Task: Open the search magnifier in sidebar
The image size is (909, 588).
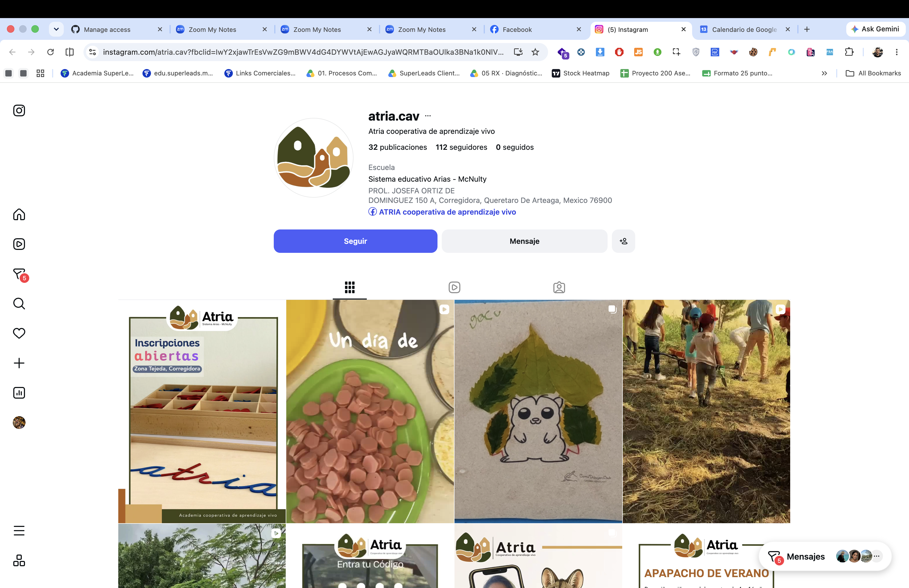Action: tap(19, 304)
